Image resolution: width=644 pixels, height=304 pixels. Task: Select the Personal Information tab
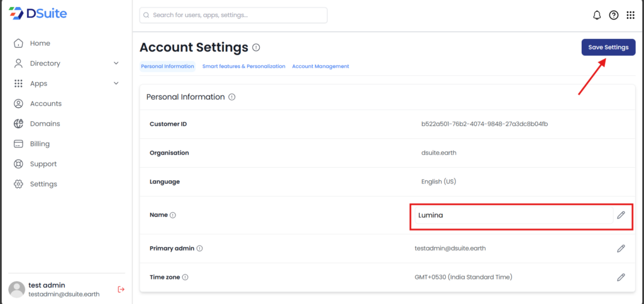coord(167,66)
